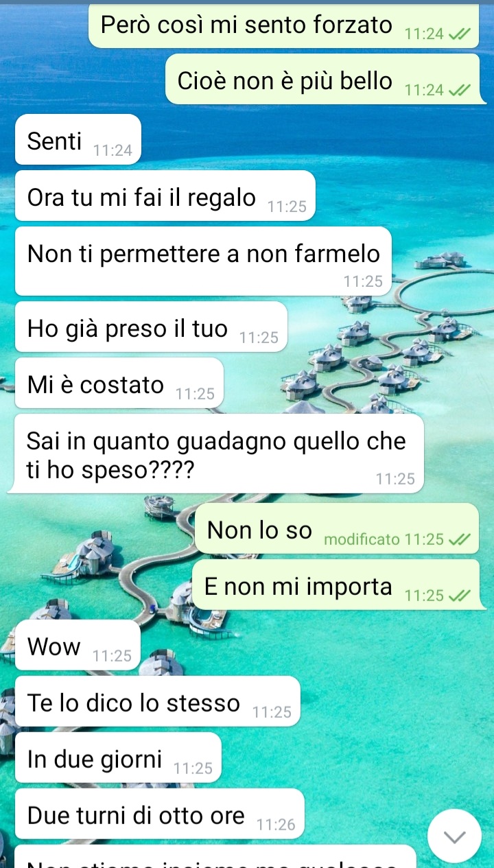Select the 'Due turni di otto ore' message
494x868 pixels.
159,814
